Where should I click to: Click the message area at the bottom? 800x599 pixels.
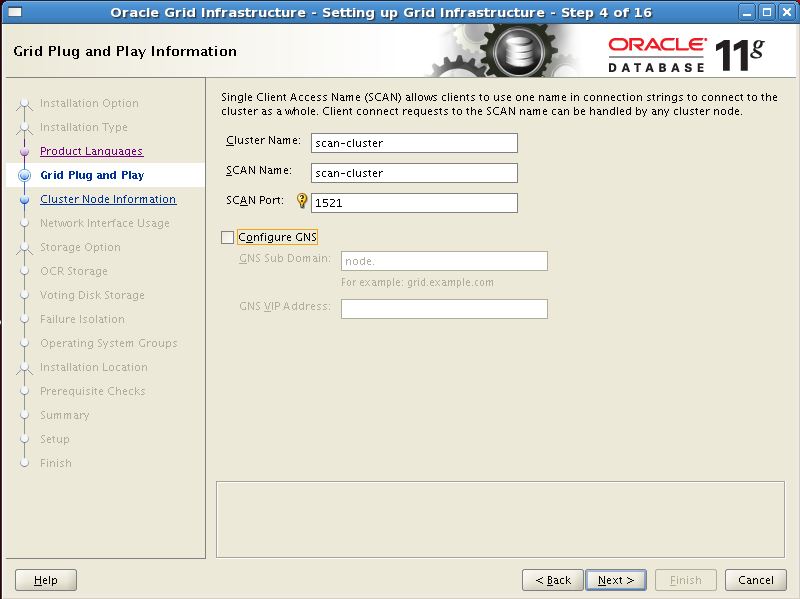point(500,519)
